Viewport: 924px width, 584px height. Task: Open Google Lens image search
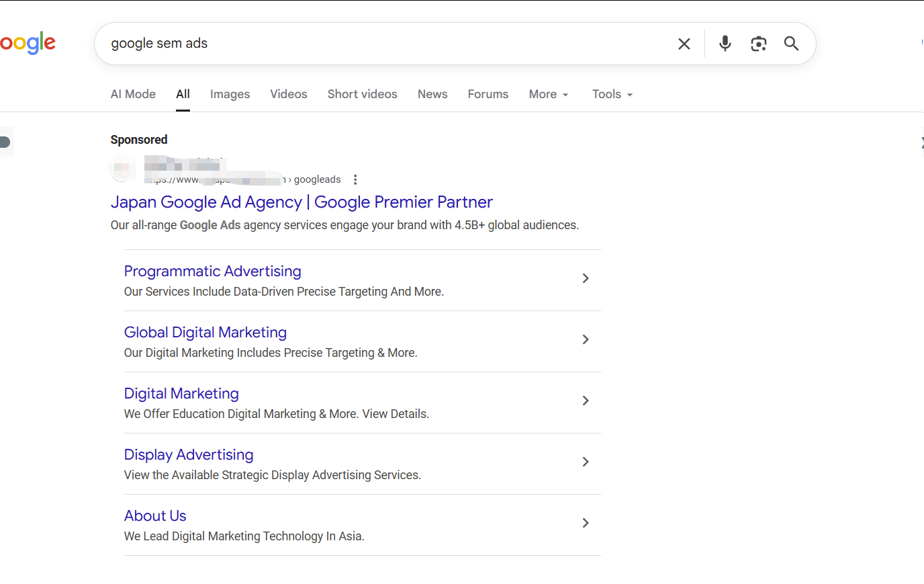point(759,43)
